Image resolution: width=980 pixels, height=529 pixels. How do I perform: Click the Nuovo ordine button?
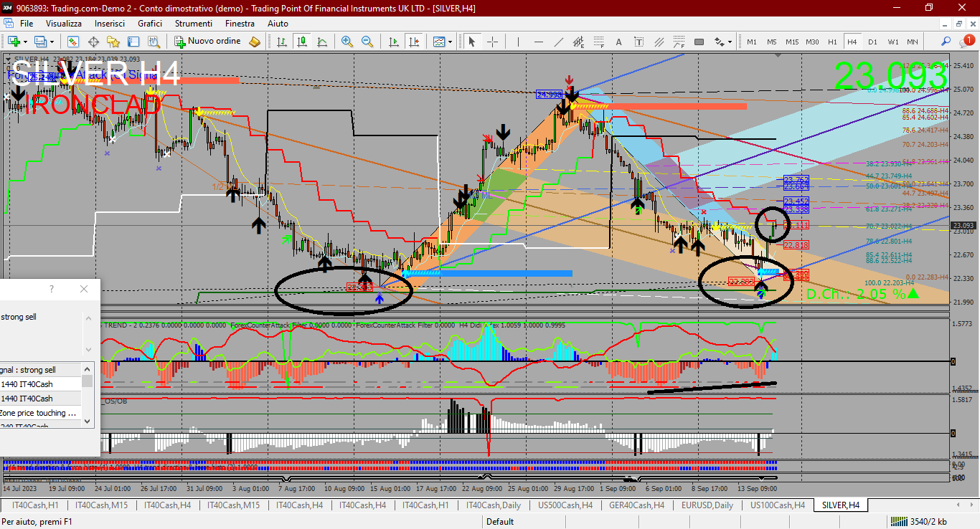(x=207, y=42)
